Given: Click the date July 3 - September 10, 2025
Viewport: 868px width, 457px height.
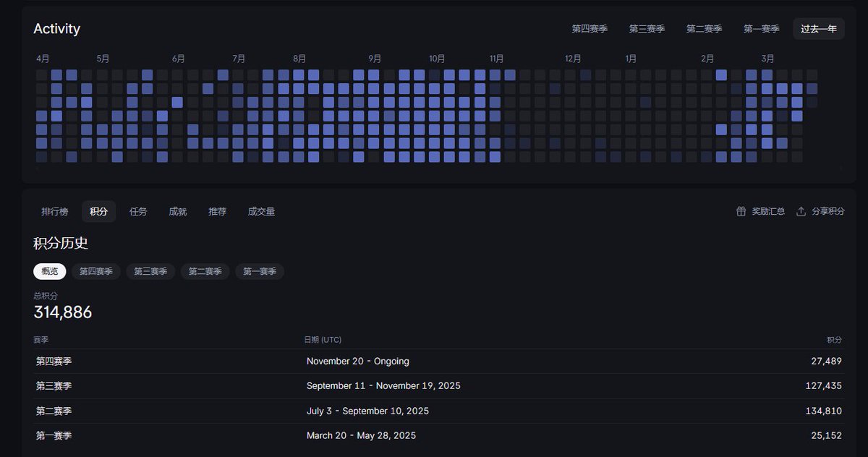Looking at the screenshot, I should 367,411.
